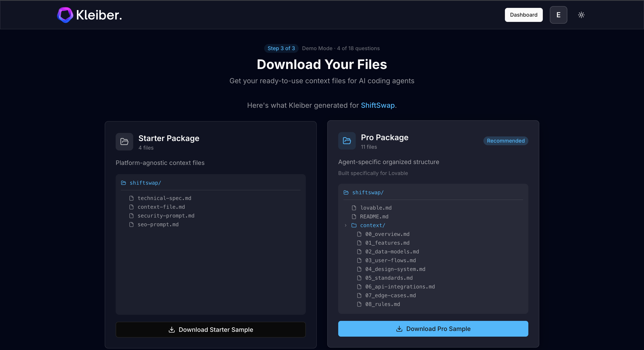644x350 pixels.
Task: Select the download icon on Download Pro Sample
Action: 399,329
